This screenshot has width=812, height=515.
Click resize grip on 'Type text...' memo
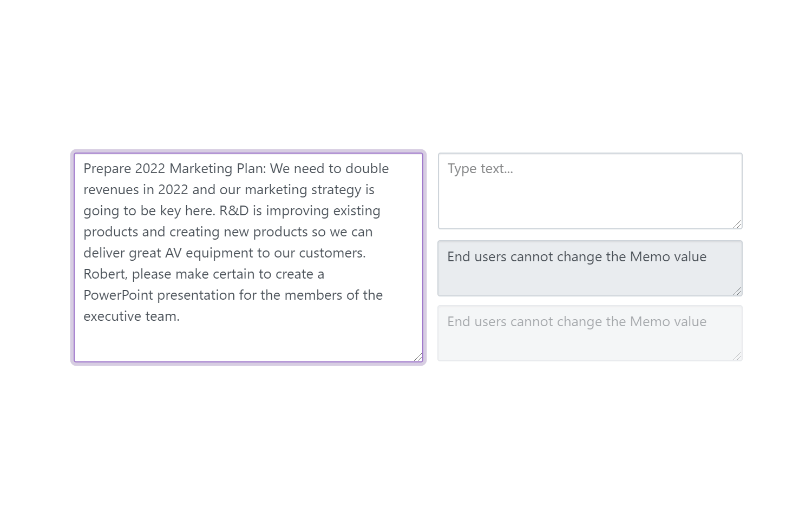click(x=737, y=224)
